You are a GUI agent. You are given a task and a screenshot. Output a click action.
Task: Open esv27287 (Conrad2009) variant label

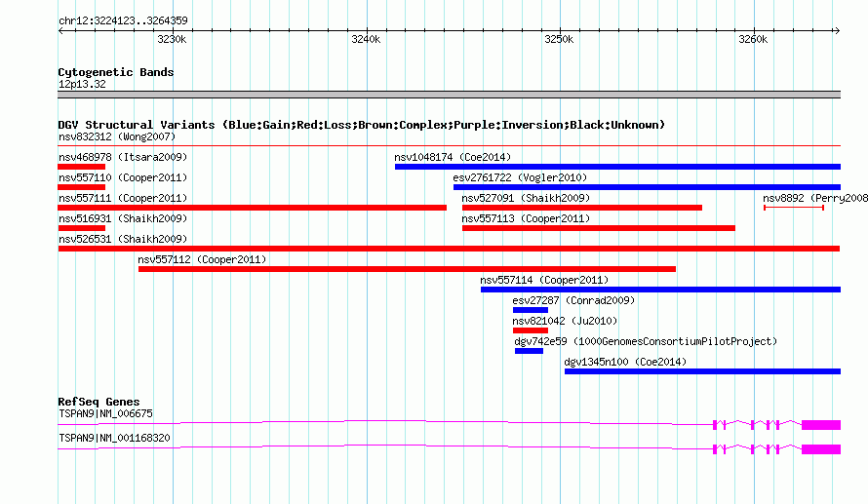coord(573,300)
